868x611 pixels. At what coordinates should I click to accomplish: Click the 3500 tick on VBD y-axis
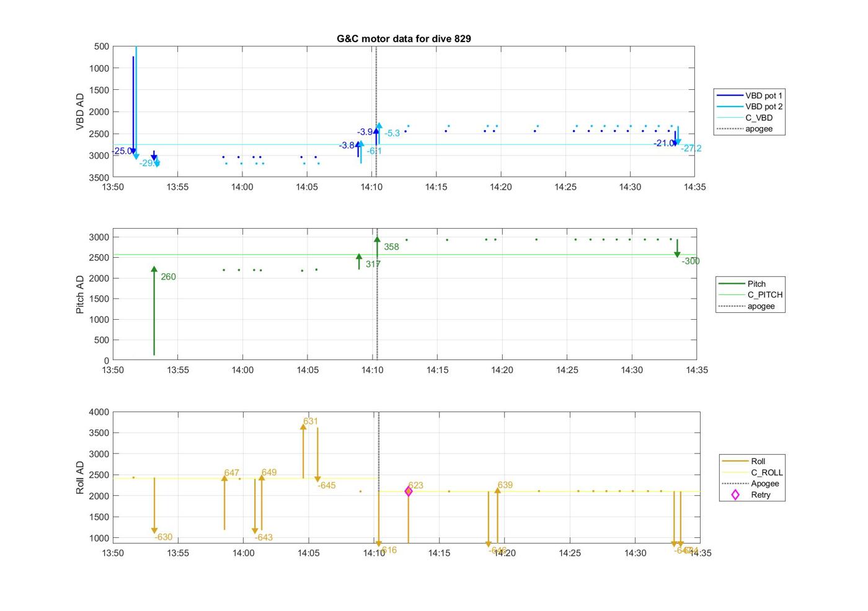coord(99,177)
